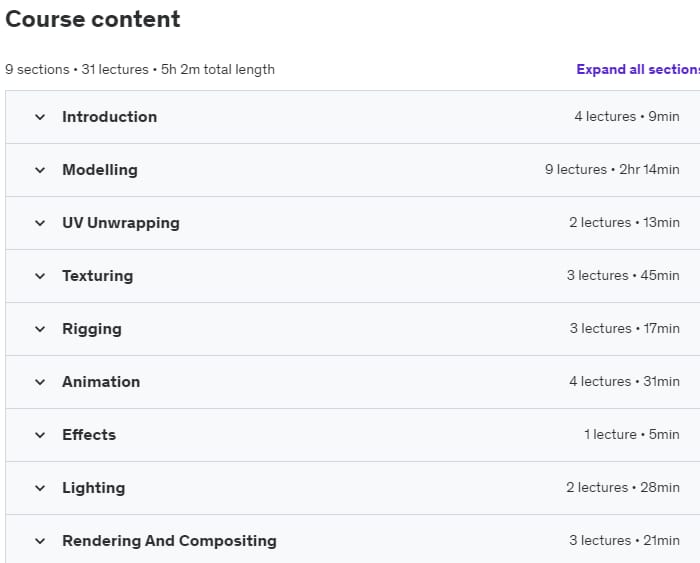Click the Rendering And Compositing title
Screen dimensions: 700x563
click(x=169, y=541)
